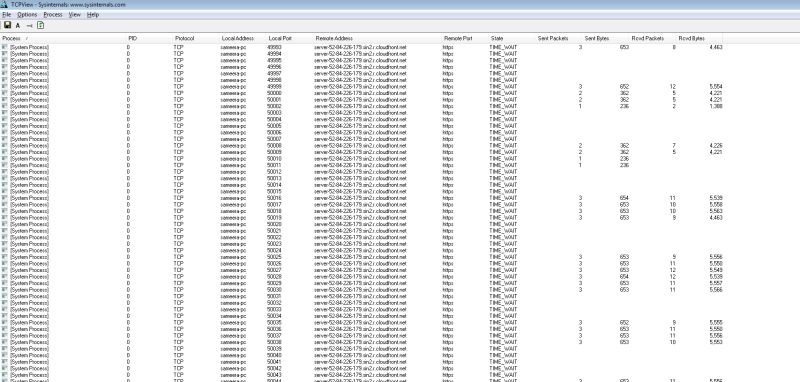This screenshot has height=382, width=800.
Task: Toggle the resolve addresses 'A' toolbar icon
Action: coord(18,26)
